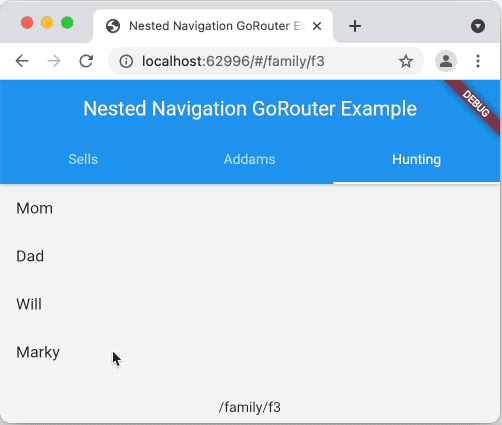The width and height of the screenshot is (502, 425).
Task: Click the app bar title Nested Navigation GoRouter Example
Action: (x=250, y=109)
